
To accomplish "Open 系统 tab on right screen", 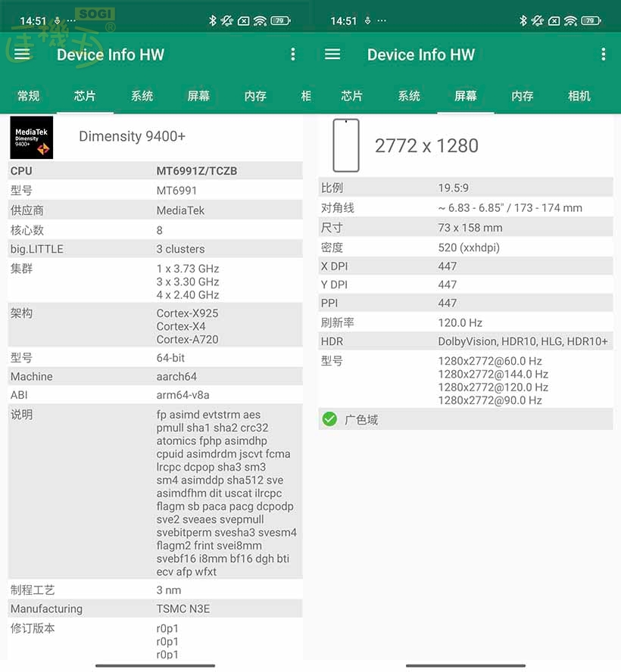I will (409, 95).
